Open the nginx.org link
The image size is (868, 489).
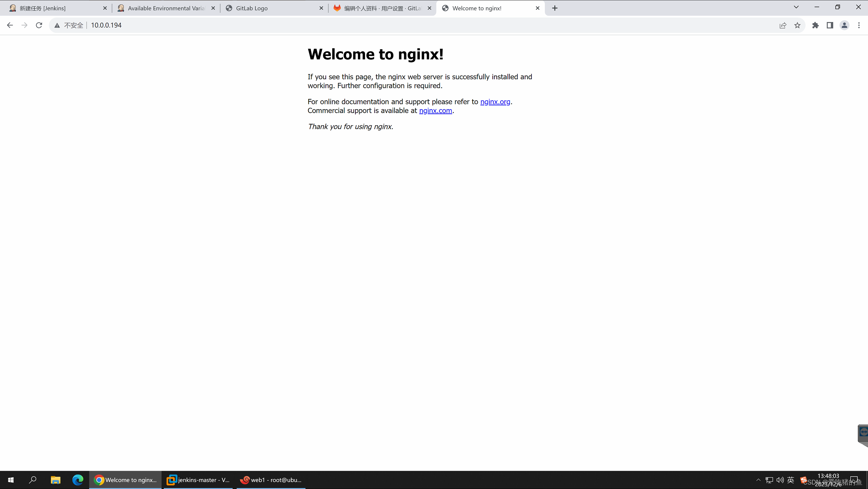(495, 102)
